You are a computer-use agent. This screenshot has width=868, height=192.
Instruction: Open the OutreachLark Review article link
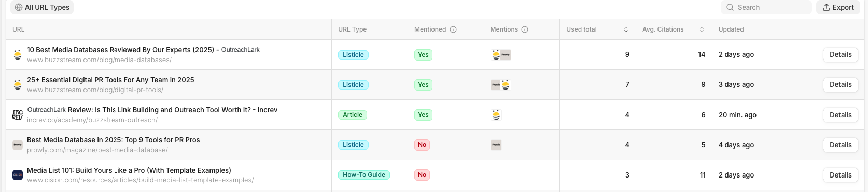(152, 110)
